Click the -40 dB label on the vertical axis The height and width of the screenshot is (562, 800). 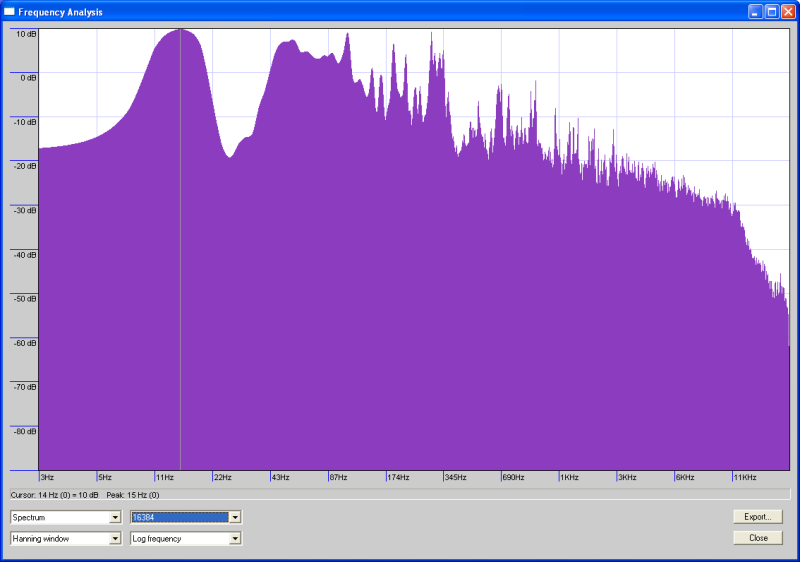(25, 254)
